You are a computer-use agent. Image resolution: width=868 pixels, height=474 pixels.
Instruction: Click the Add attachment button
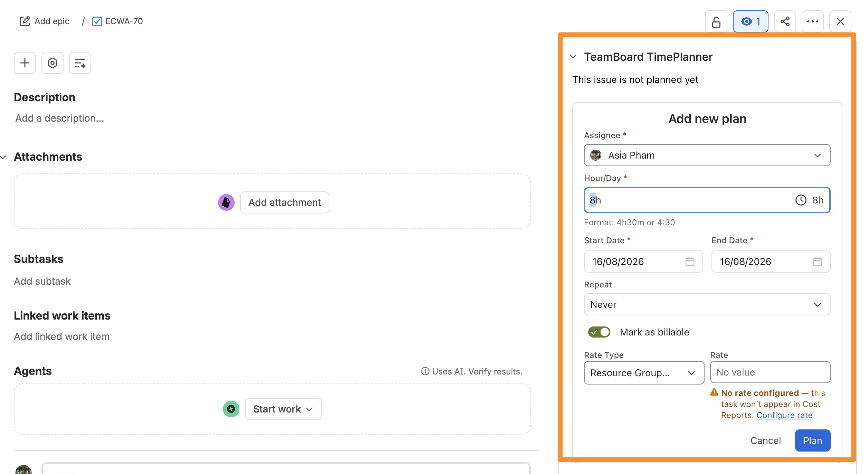[x=285, y=202]
